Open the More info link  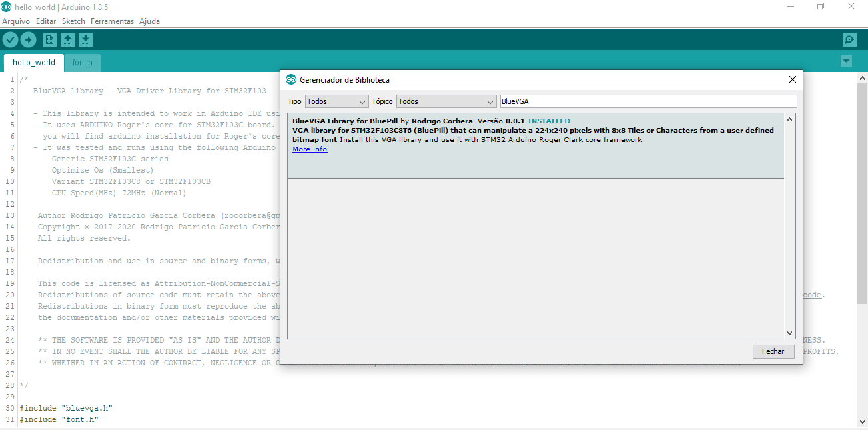[310, 149]
